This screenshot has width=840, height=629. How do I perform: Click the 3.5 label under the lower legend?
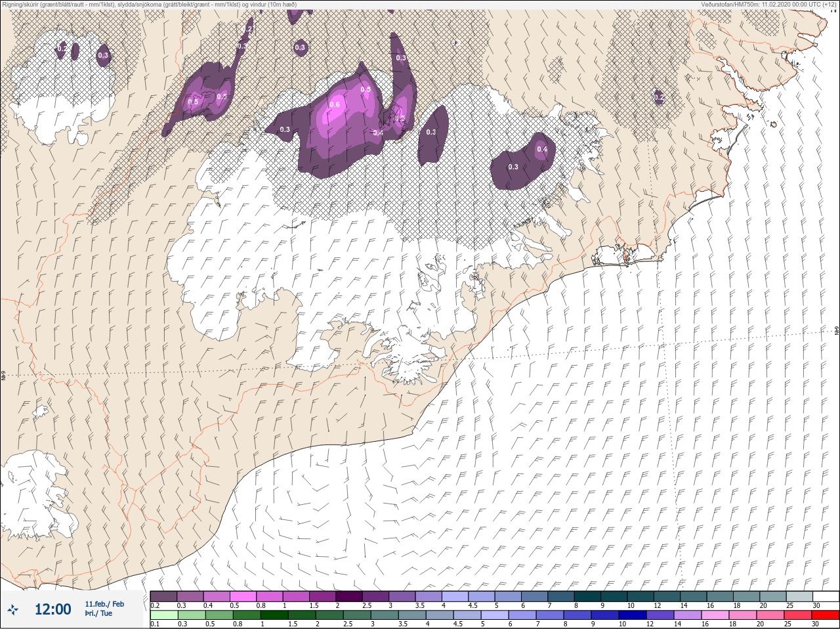coord(404,624)
